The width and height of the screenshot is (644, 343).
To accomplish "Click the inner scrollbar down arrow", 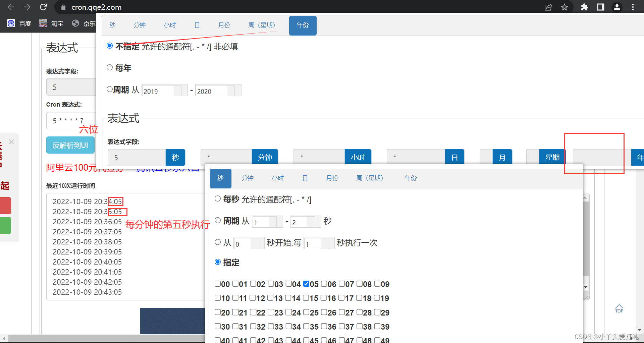I will [x=586, y=287].
